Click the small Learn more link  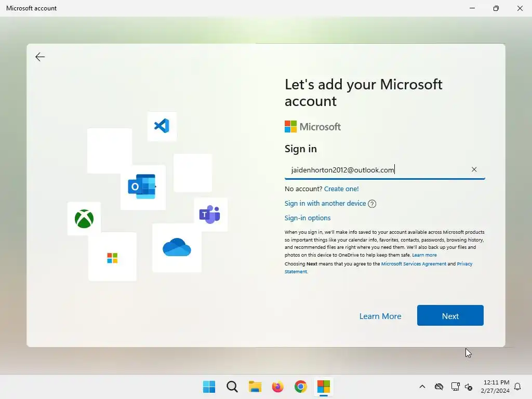pyautogui.click(x=424, y=255)
